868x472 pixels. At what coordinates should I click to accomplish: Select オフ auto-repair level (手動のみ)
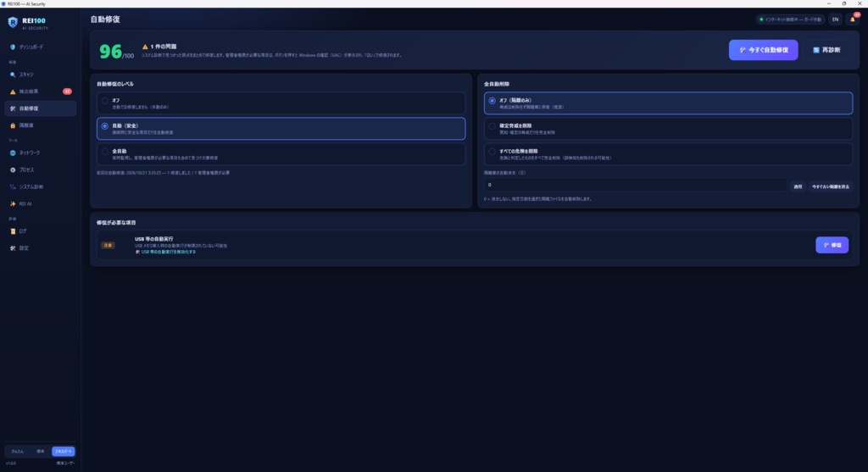[281, 103]
